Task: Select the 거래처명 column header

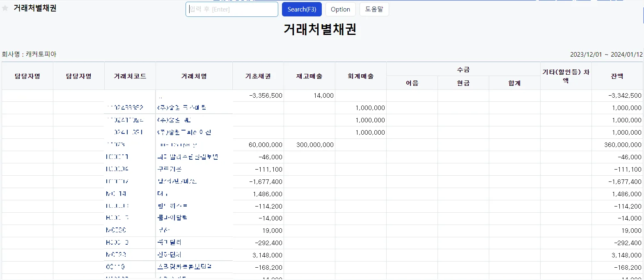Action: click(194, 76)
